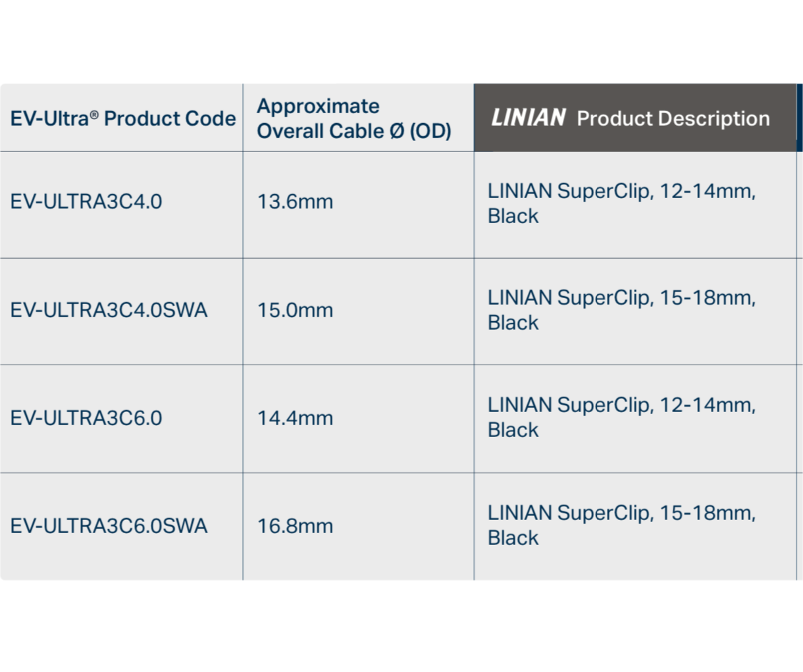Click the registered trademark symbol after EV-Ultra
Viewport: 803px width, 672px height.
point(94,114)
